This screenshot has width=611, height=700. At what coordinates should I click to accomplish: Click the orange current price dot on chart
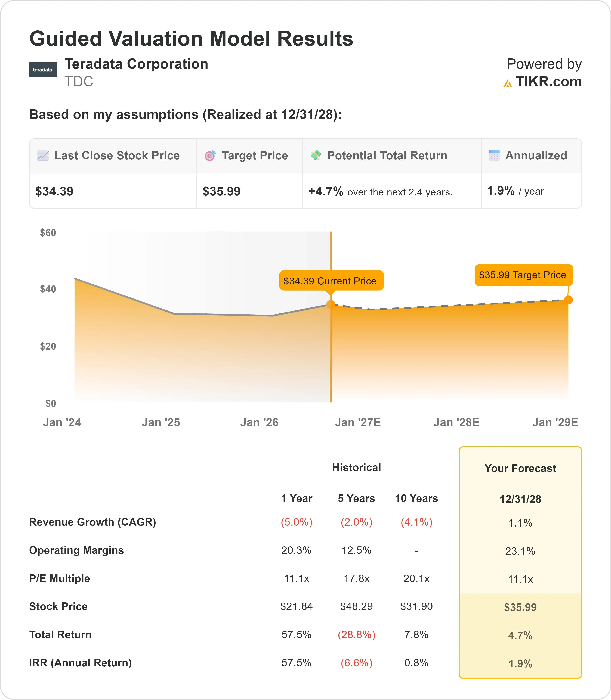[331, 304]
